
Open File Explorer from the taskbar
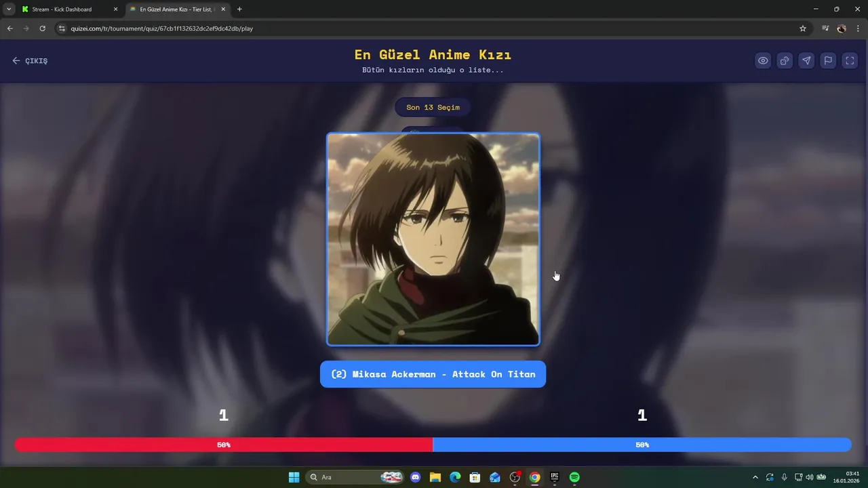(435, 477)
